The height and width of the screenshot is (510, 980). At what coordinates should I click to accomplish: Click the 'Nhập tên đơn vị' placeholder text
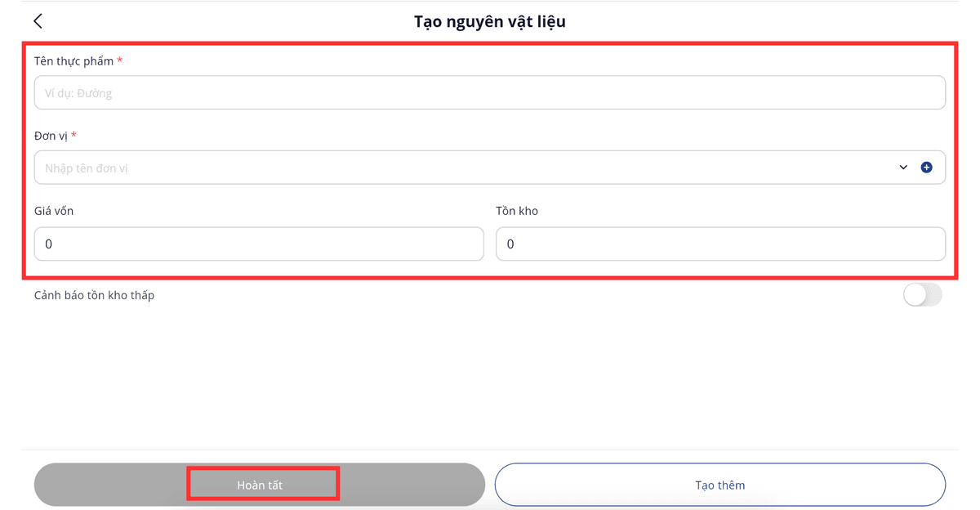(x=87, y=168)
